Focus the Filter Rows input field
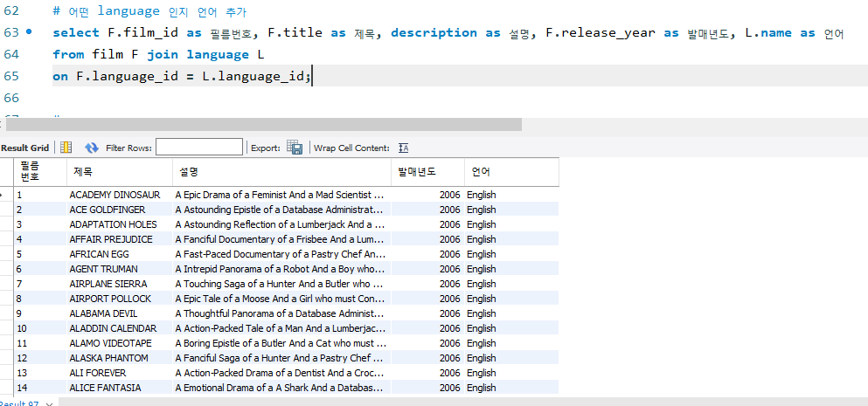868x406 pixels. pos(199,148)
